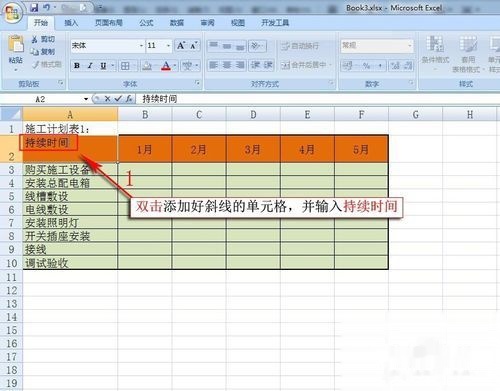The width and height of the screenshot is (500, 391).
Task: Apply the fill color bucket
Action: (147, 66)
